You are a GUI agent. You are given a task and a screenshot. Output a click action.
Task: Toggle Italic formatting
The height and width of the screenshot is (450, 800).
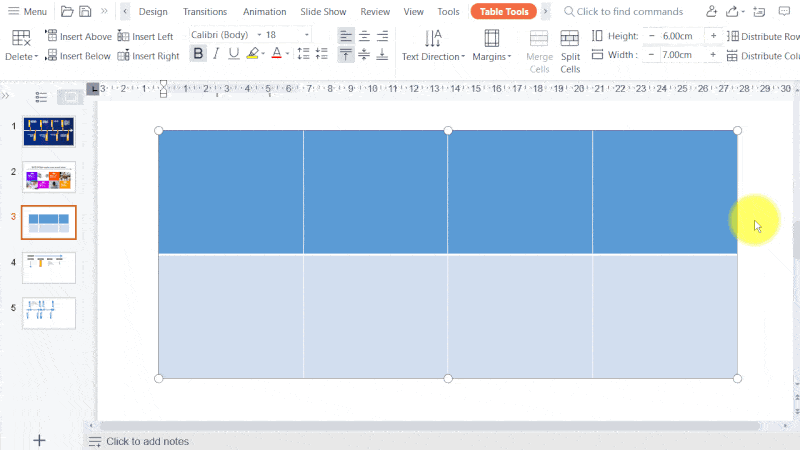[216, 53]
